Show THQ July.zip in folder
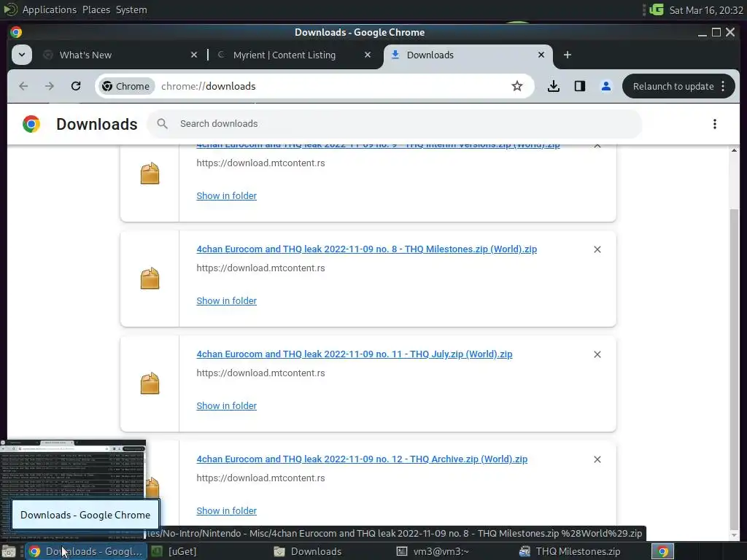 click(x=226, y=405)
